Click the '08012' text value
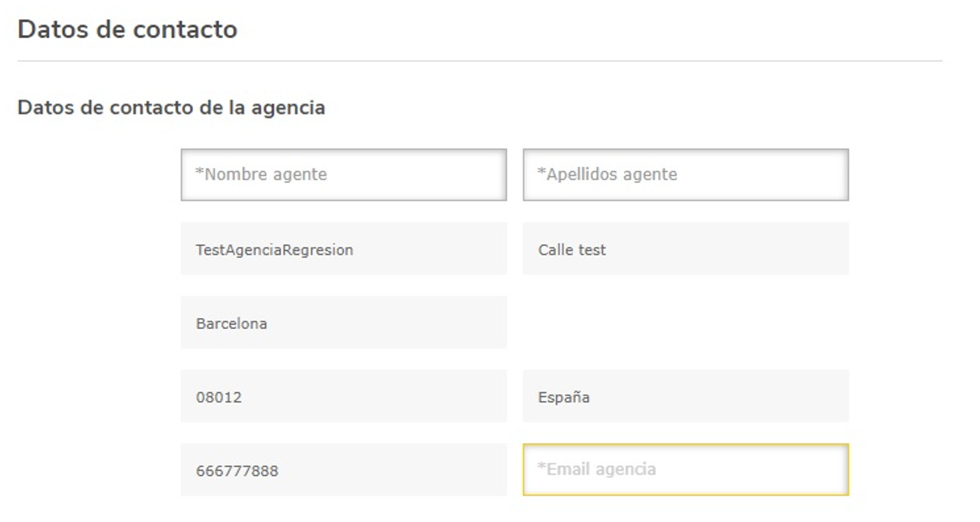 tap(219, 398)
